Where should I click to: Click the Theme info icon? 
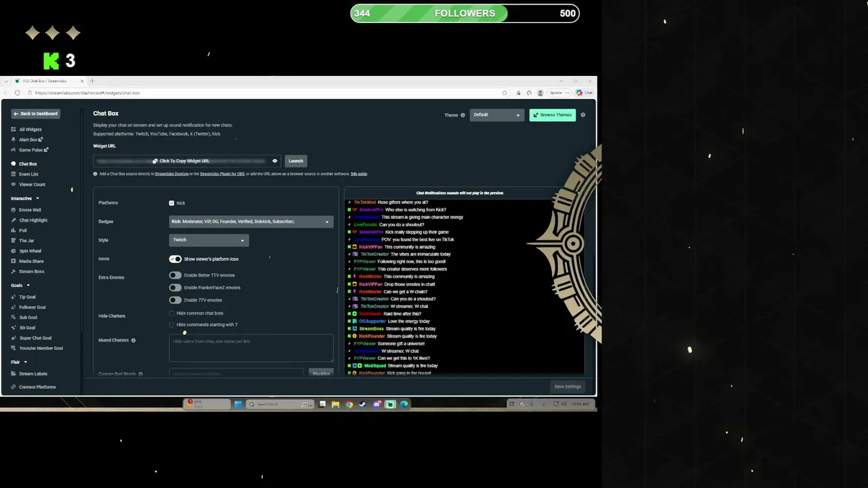463,115
